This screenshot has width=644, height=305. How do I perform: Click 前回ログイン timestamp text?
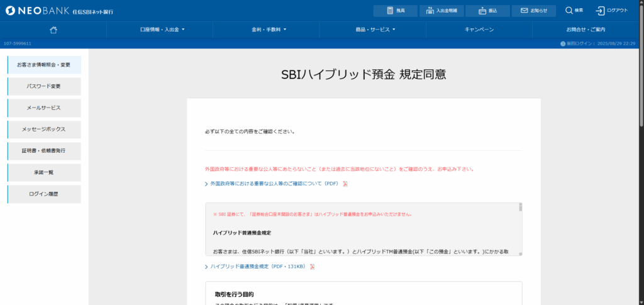click(x=601, y=43)
